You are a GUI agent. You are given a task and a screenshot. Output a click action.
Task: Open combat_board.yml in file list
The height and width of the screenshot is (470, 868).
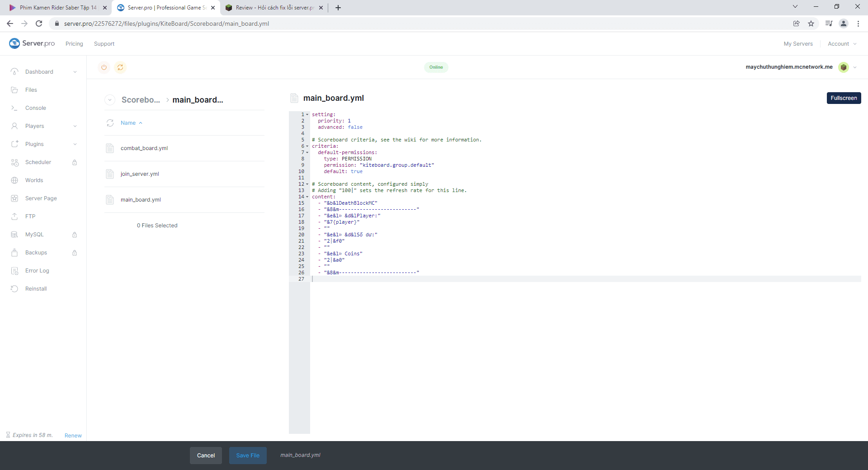pos(144,148)
